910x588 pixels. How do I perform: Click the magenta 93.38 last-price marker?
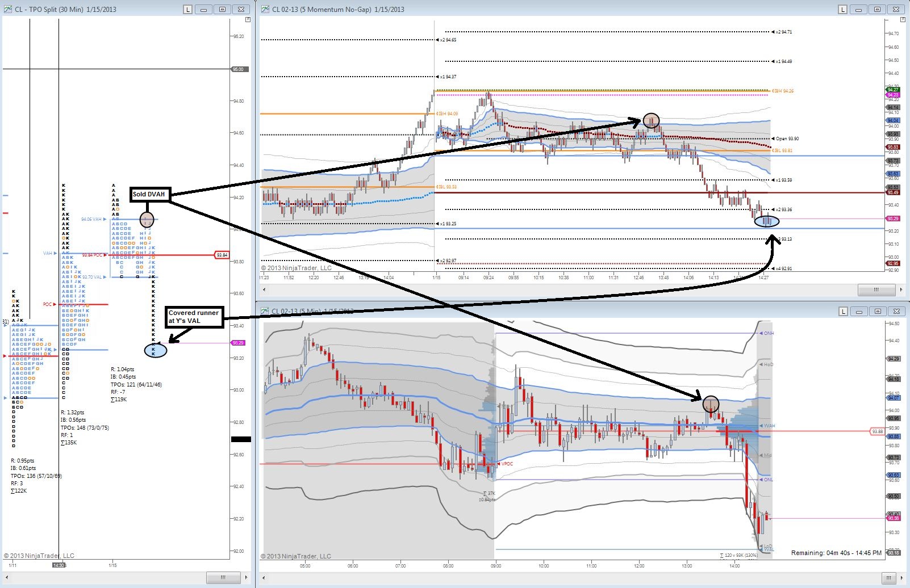894,518
